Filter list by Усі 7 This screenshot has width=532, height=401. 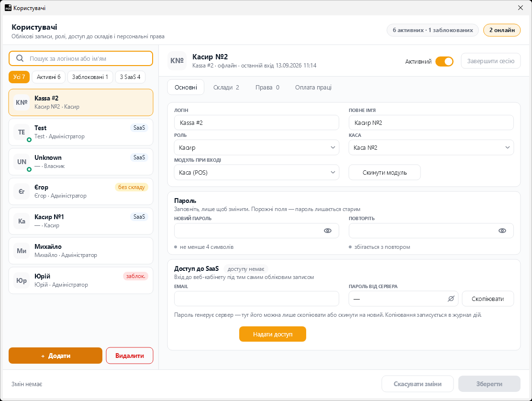[19, 77]
